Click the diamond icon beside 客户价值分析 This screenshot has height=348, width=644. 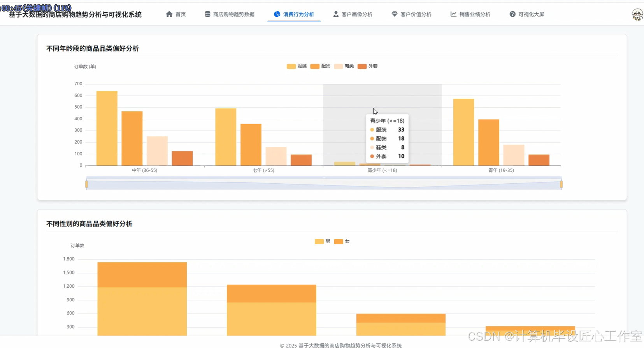(395, 14)
